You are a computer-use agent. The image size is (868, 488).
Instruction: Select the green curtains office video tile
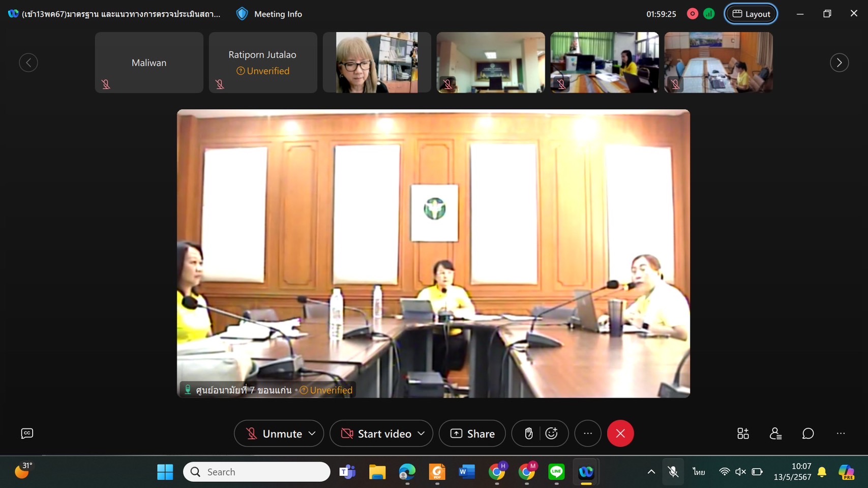[605, 63]
